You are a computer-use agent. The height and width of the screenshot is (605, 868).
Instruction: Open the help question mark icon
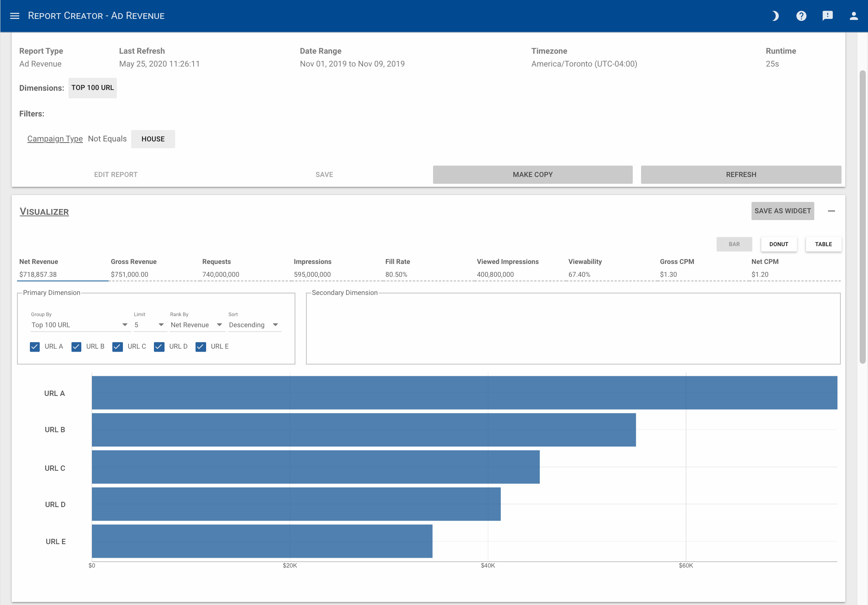click(801, 16)
